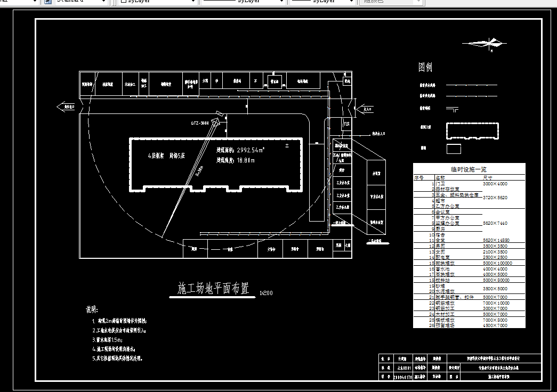Select the size cell 7000×8000
Screen dimensions: 557x392
click(x=495, y=320)
